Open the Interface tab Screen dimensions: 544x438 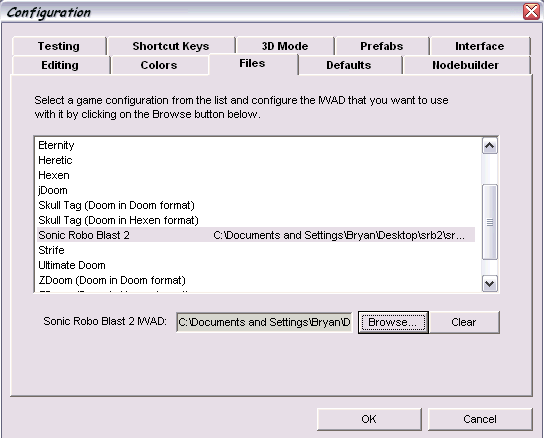coord(480,46)
